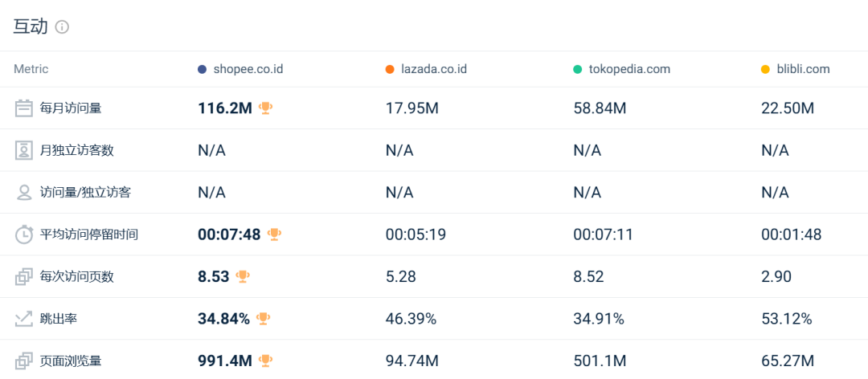Click the trophy icon next to 8.53

(x=243, y=276)
